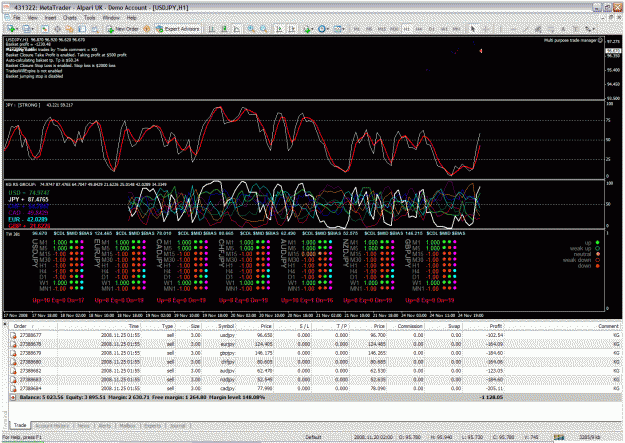Screen dimensions: 625x443
Task: Select the M30 timeframe button
Action: tap(394, 29)
